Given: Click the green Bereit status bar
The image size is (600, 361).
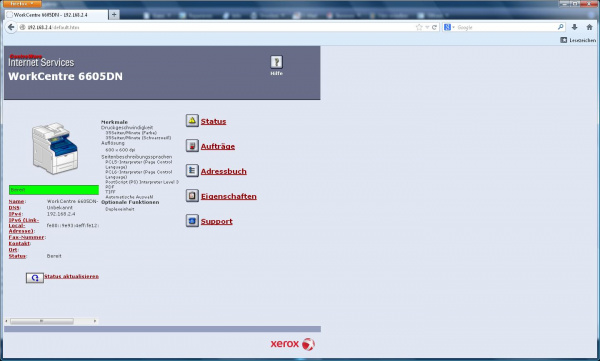Looking at the screenshot, I should (x=54, y=190).
